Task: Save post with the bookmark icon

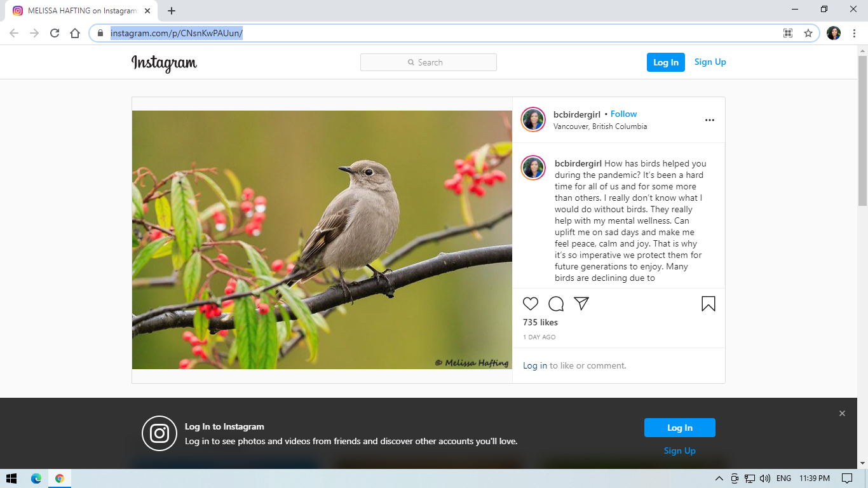Action: (709, 304)
